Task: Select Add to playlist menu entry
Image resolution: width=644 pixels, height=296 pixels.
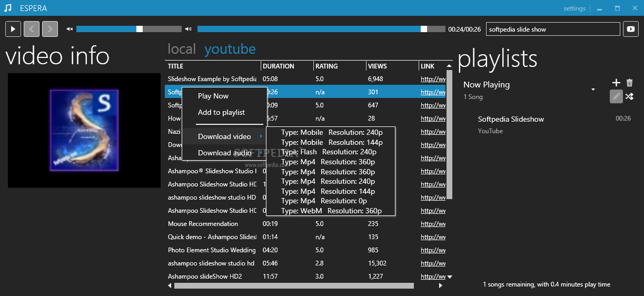Action: [222, 112]
